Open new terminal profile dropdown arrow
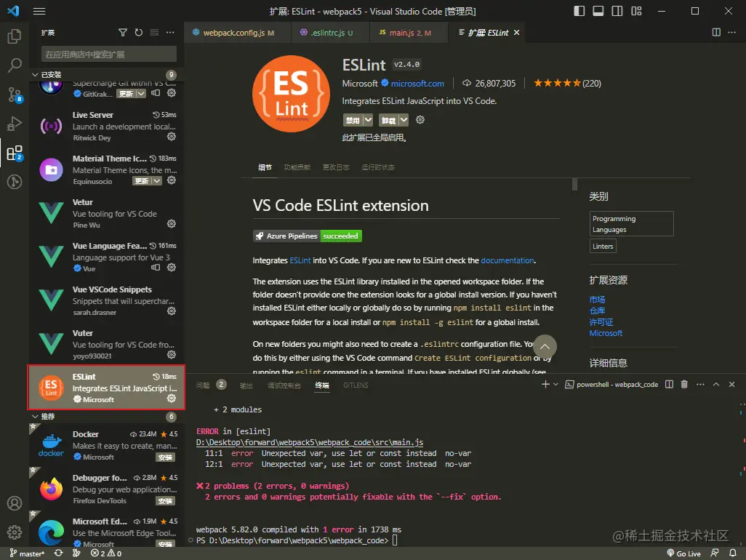 556,385
